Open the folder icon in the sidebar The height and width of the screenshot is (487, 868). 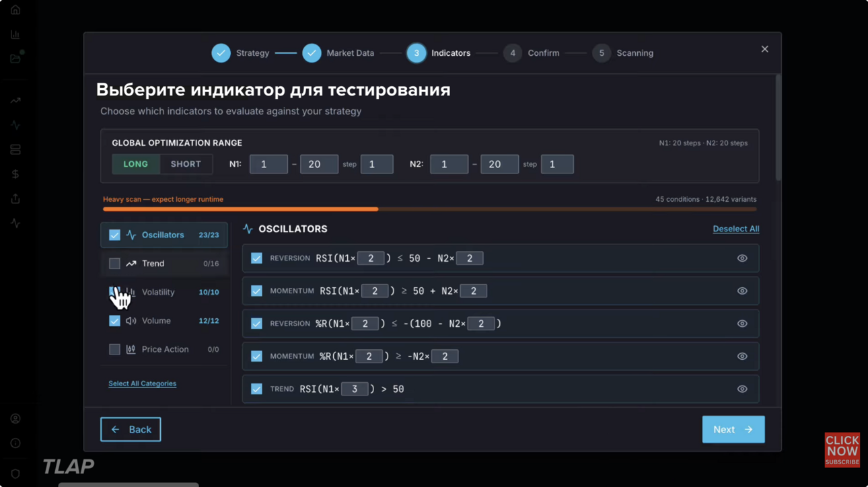coord(15,59)
